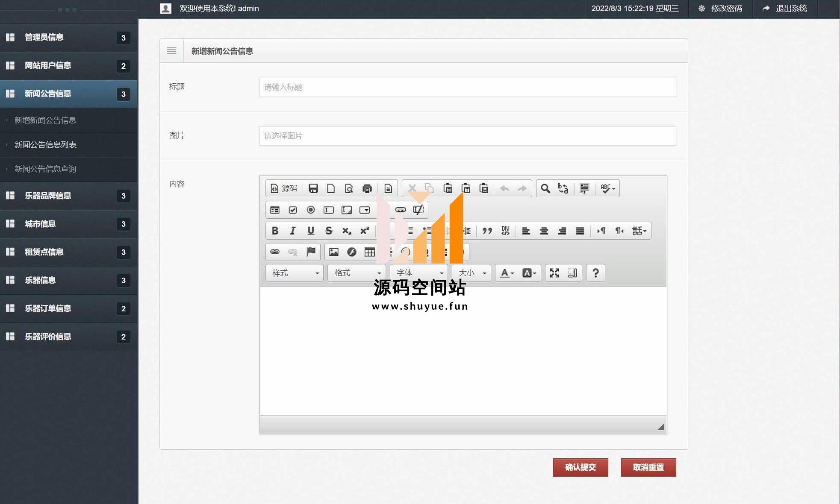Click the New Page icon in the editor
Image resolution: width=840 pixels, height=504 pixels.
click(x=331, y=188)
